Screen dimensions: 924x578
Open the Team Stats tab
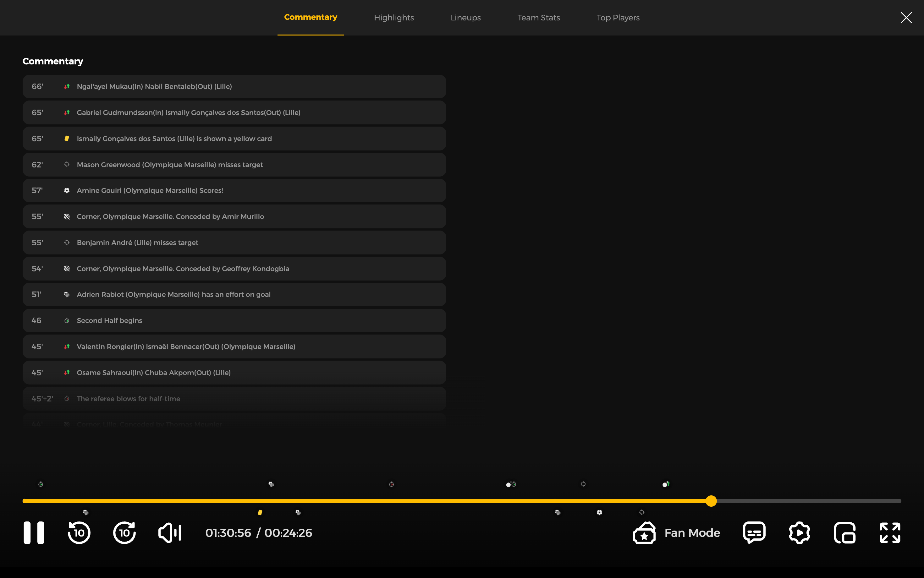click(538, 18)
